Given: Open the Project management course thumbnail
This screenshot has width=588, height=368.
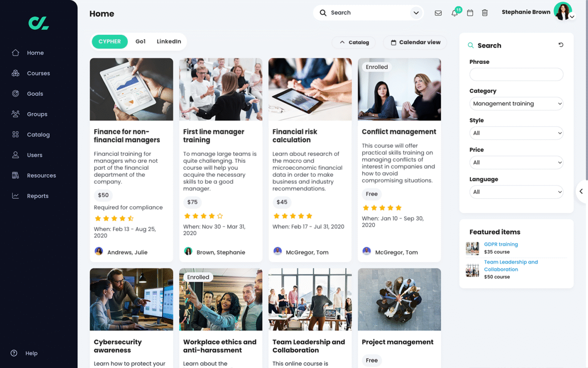Looking at the screenshot, I should (x=399, y=299).
